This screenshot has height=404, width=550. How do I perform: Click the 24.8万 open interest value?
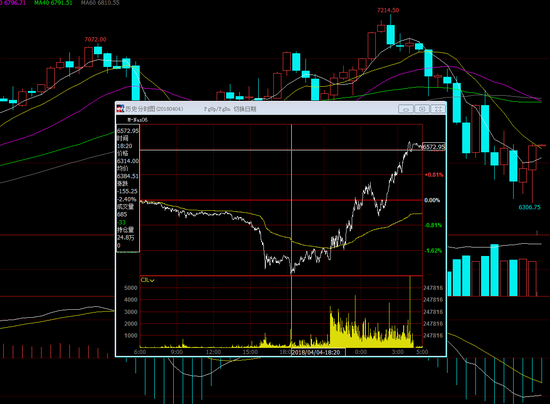click(x=126, y=238)
